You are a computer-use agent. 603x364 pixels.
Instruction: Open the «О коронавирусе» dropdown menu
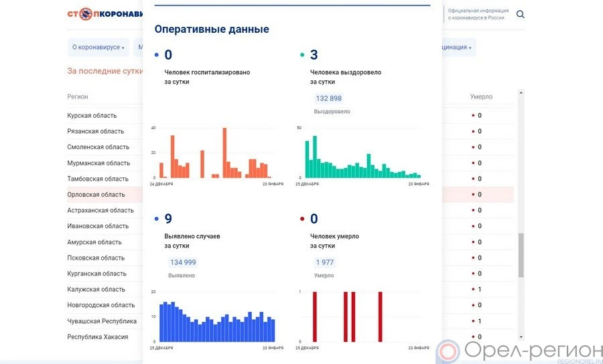pos(98,48)
